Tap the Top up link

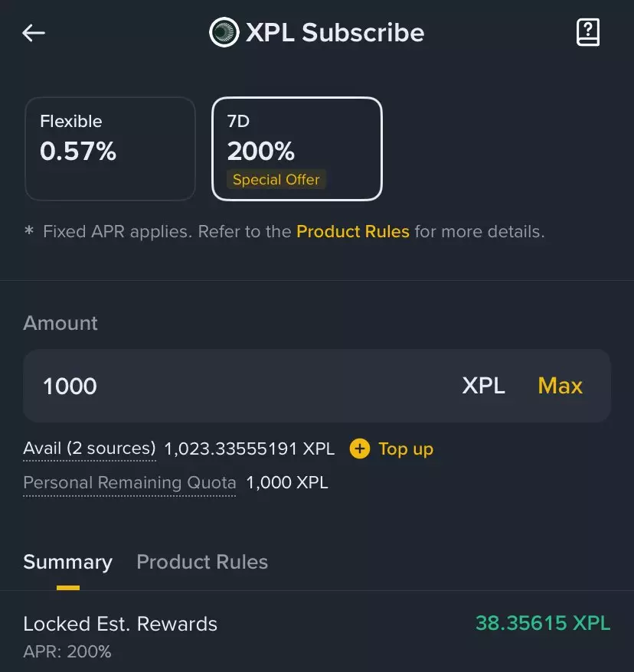coord(405,449)
